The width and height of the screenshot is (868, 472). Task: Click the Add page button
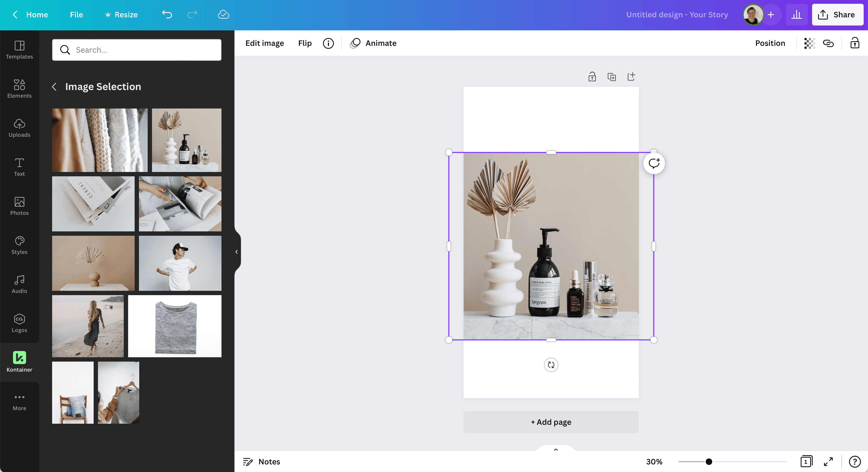[551, 422]
